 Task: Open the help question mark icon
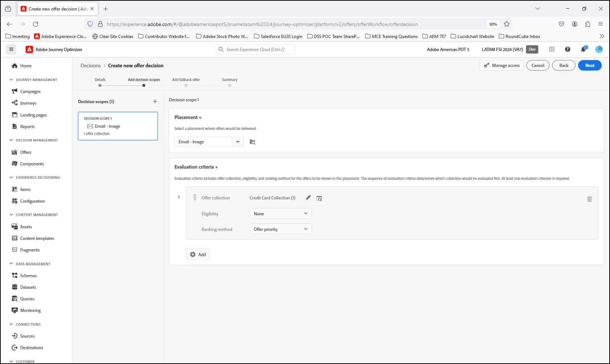coord(568,49)
